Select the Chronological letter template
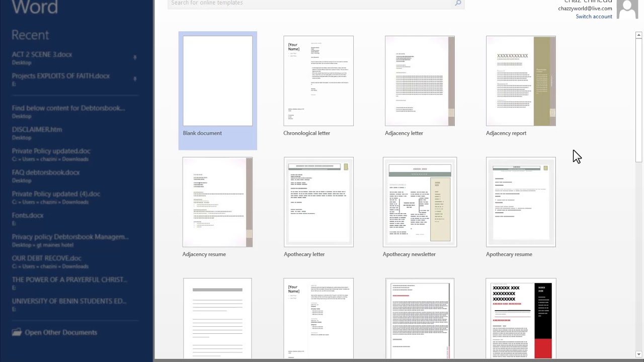Viewport: 644px width, 362px height. (318, 81)
